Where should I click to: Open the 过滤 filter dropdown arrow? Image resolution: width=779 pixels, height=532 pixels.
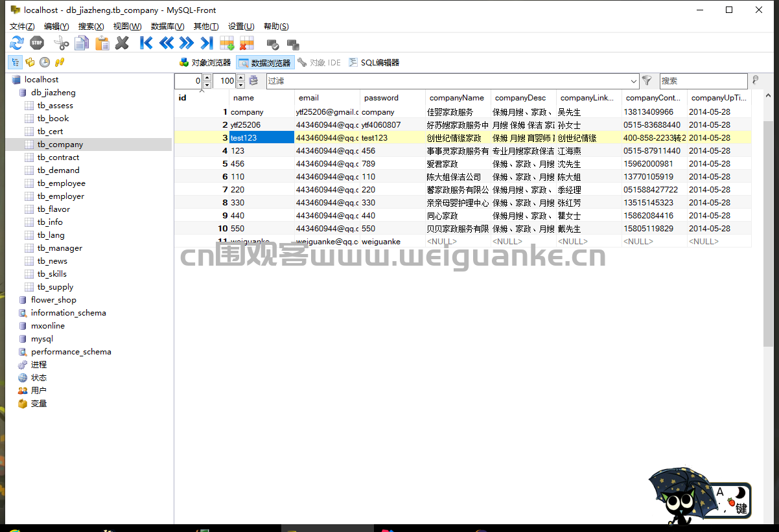(634, 81)
